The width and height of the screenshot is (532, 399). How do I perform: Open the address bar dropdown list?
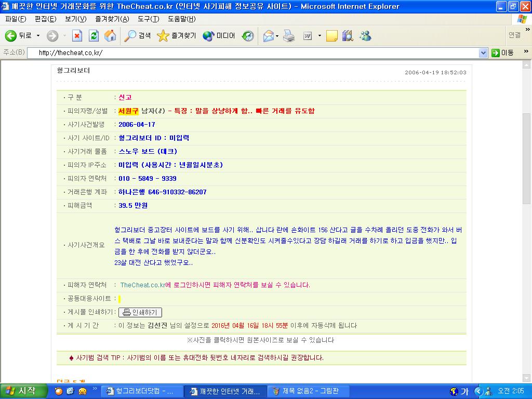[483, 53]
